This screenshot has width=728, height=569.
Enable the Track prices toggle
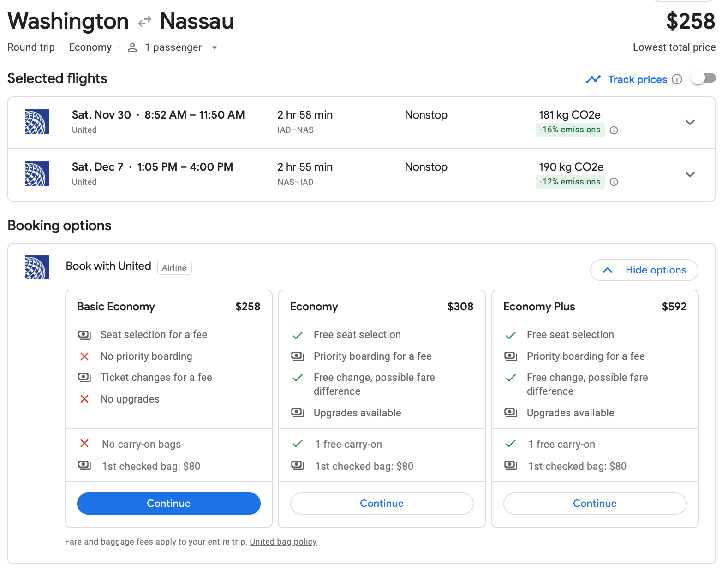click(703, 78)
